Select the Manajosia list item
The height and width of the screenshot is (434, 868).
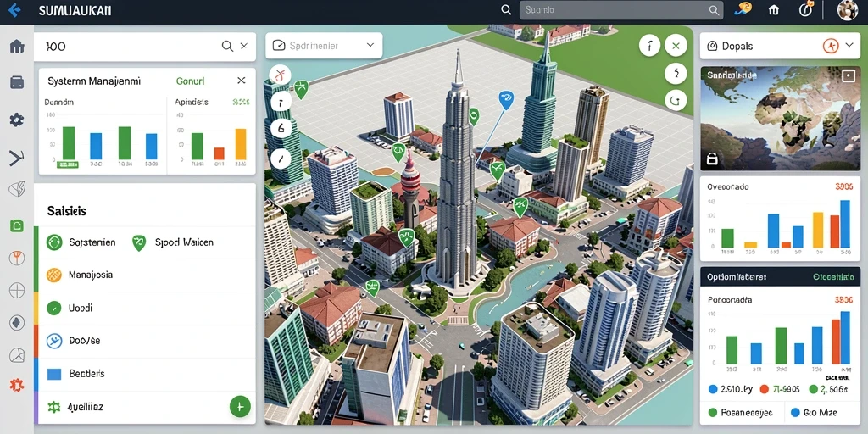(x=145, y=275)
